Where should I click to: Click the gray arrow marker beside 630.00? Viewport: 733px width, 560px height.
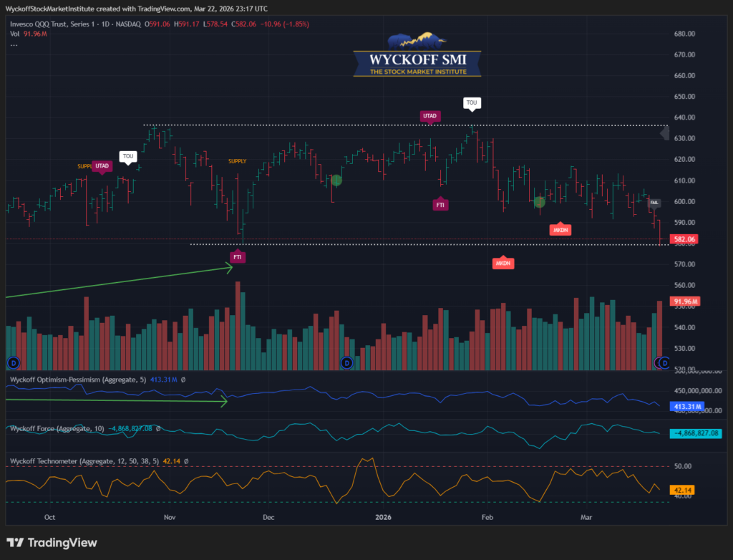[x=664, y=133]
